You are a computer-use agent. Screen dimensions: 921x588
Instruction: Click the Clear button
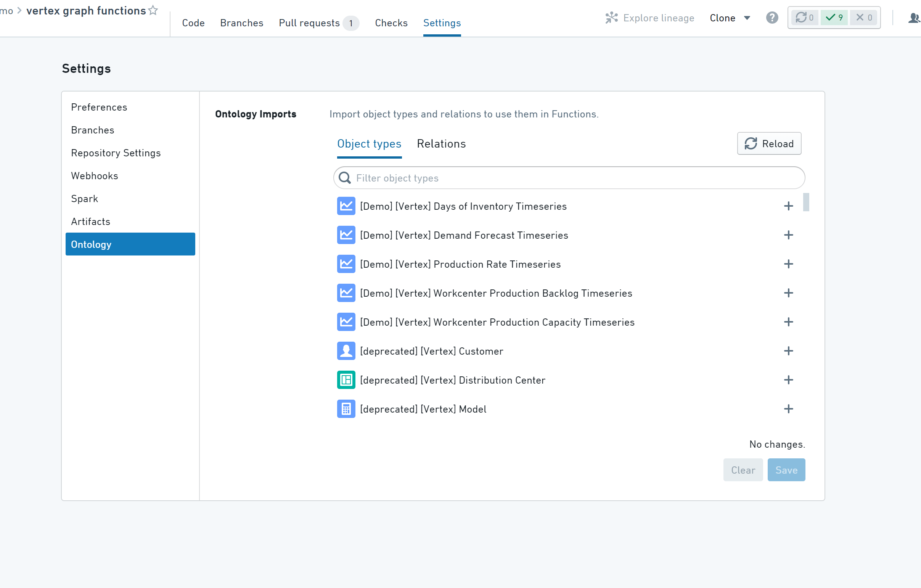coord(743,470)
